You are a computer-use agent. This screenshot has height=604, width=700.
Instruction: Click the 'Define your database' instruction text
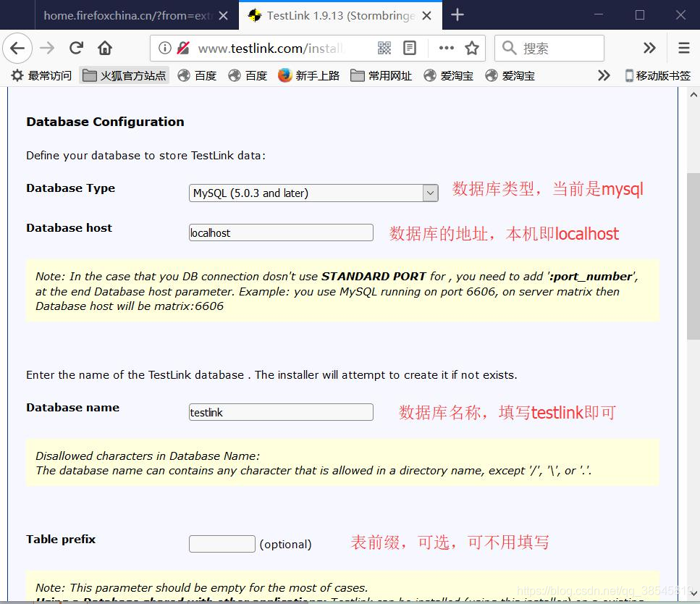click(x=146, y=156)
